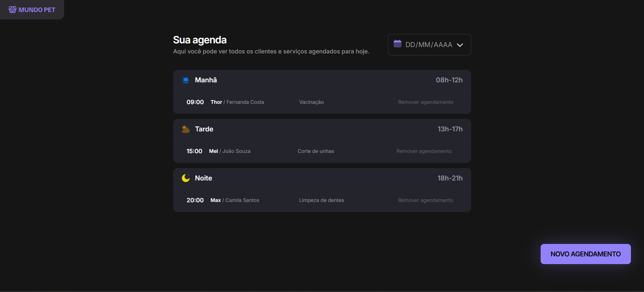Click the Thor / Fernanda Costa entry
Image resolution: width=644 pixels, height=292 pixels.
point(237,102)
